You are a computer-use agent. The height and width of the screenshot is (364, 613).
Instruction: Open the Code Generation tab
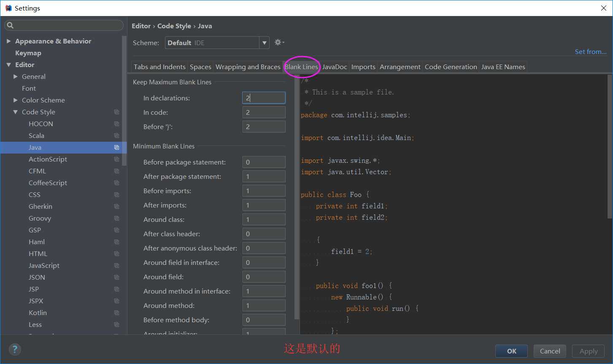(x=451, y=67)
